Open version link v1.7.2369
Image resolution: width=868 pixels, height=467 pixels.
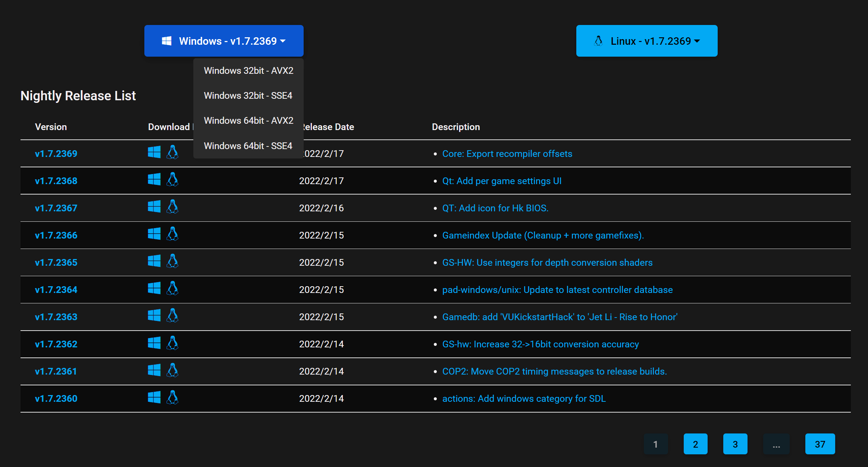56,154
